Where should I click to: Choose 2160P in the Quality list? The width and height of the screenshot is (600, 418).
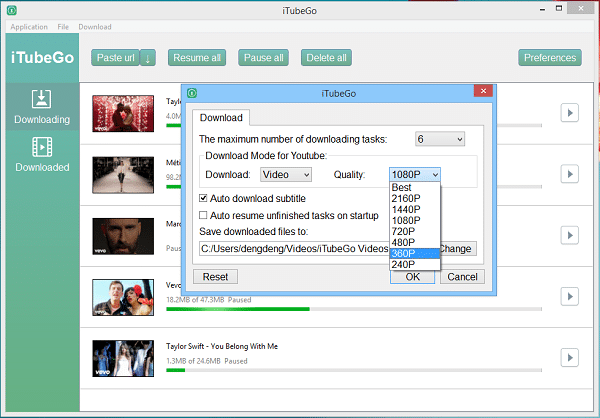(x=415, y=198)
